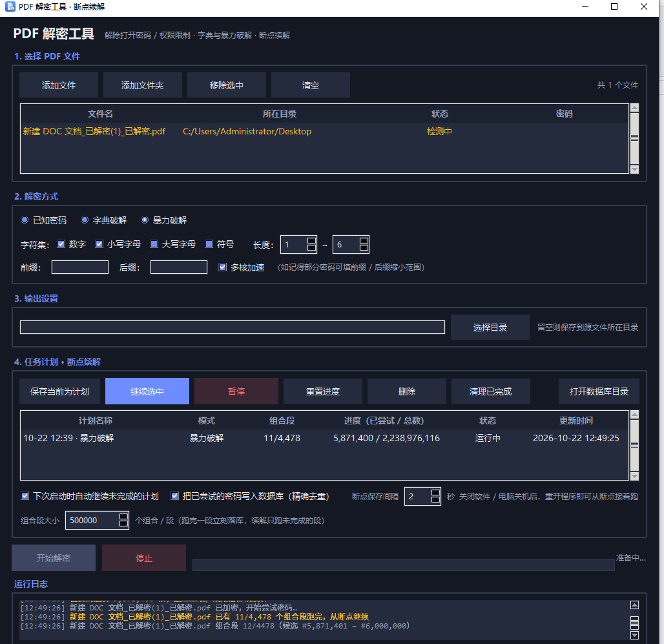The image size is (664, 644).
Task: Increase the minimum length spinner value
Action: (312, 240)
